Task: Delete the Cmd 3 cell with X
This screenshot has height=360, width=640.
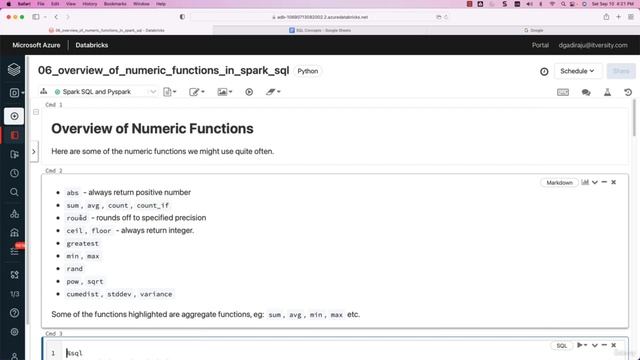Action: coord(613,345)
